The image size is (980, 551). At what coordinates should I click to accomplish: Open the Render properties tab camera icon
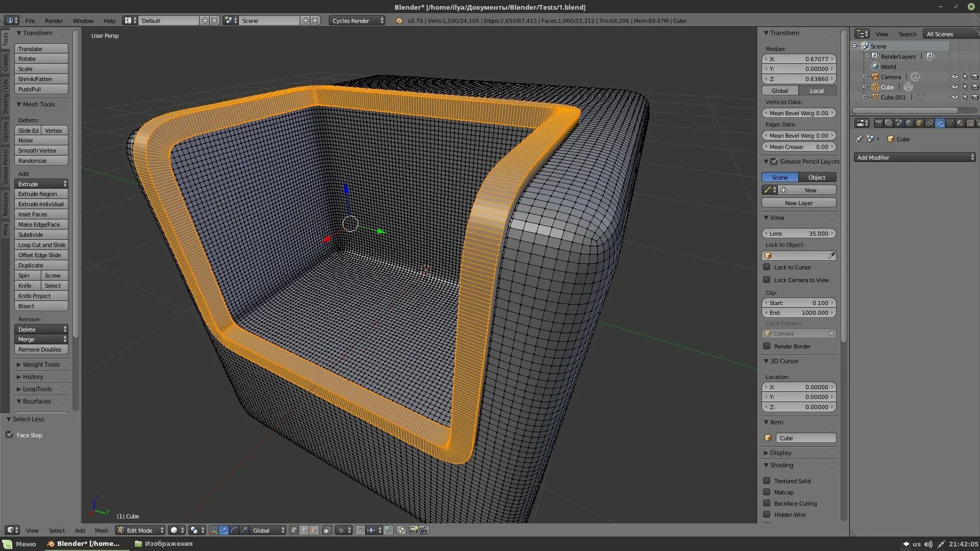click(879, 123)
